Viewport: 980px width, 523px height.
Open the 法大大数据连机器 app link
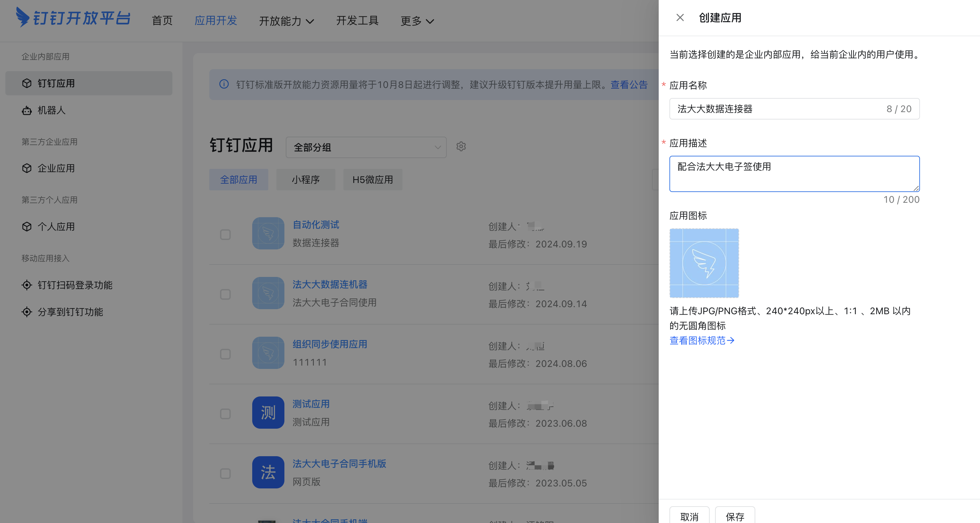[330, 284]
